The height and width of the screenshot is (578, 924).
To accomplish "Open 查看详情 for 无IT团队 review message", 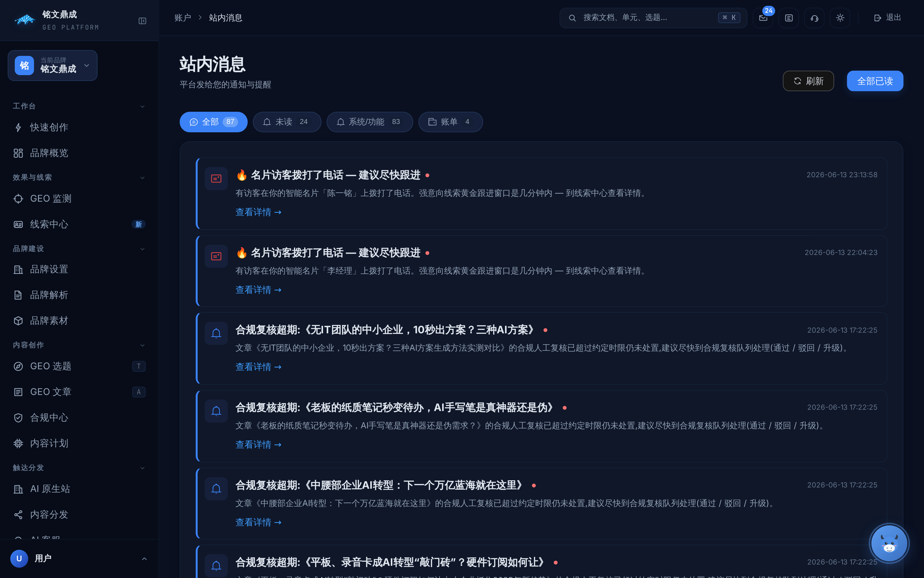I will [x=259, y=367].
